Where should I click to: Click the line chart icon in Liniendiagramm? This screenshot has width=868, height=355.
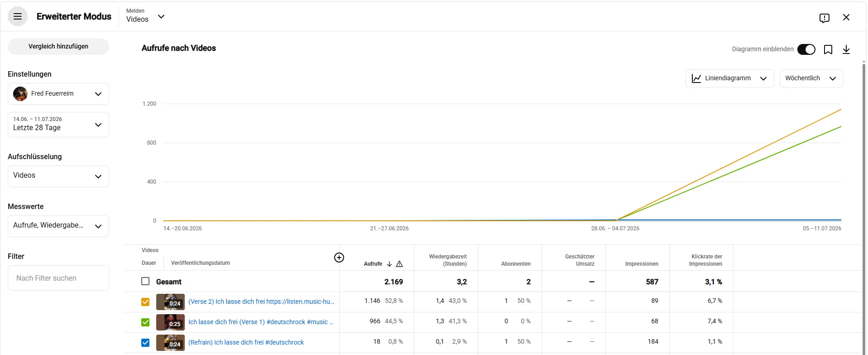(x=696, y=78)
